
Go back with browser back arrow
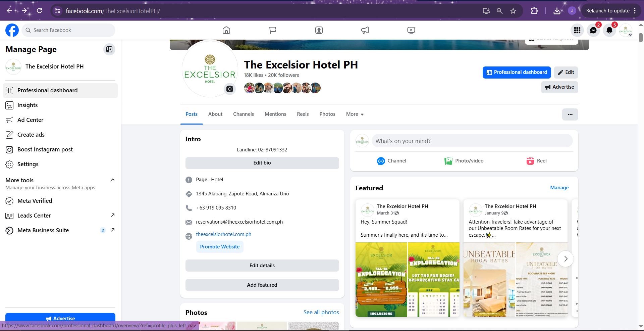point(9,11)
